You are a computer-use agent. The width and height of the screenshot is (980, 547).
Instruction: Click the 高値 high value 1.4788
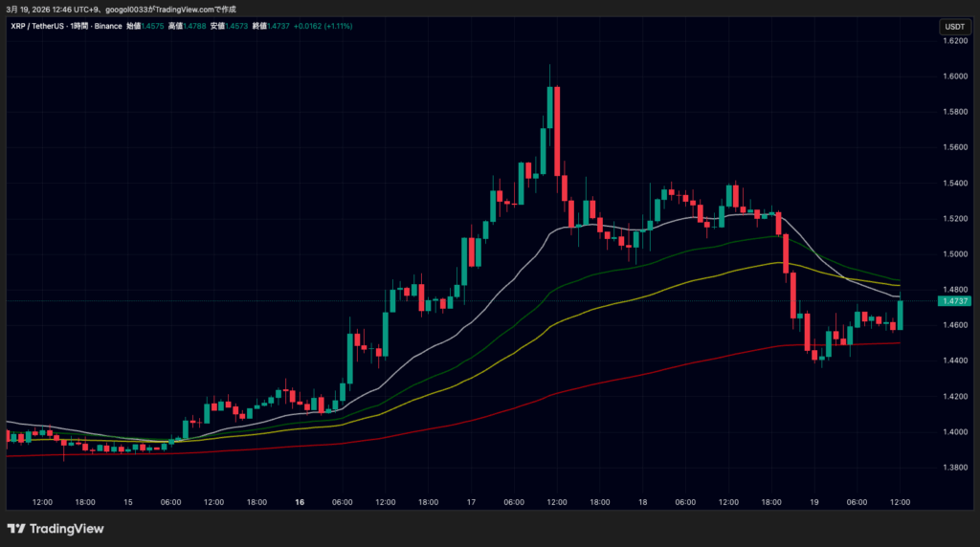[195, 26]
